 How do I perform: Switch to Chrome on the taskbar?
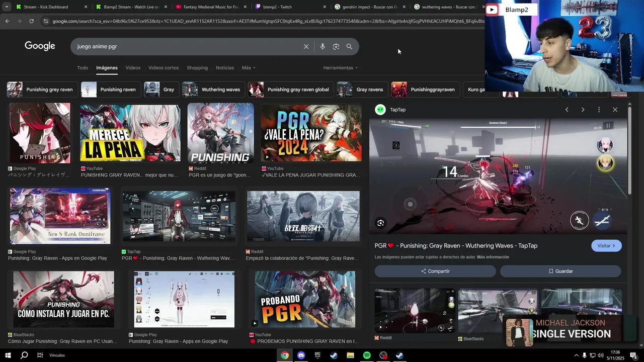(x=285, y=355)
